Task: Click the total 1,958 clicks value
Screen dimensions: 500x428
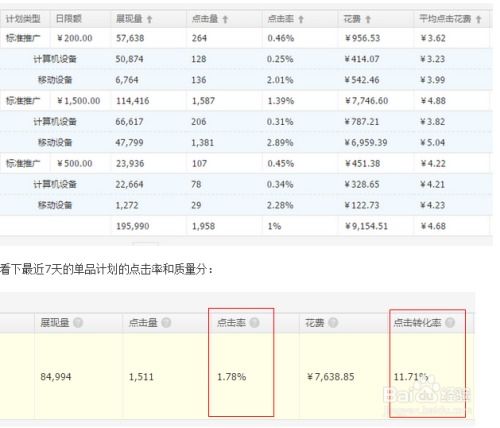Action: pyautogui.click(x=203, y=226)
